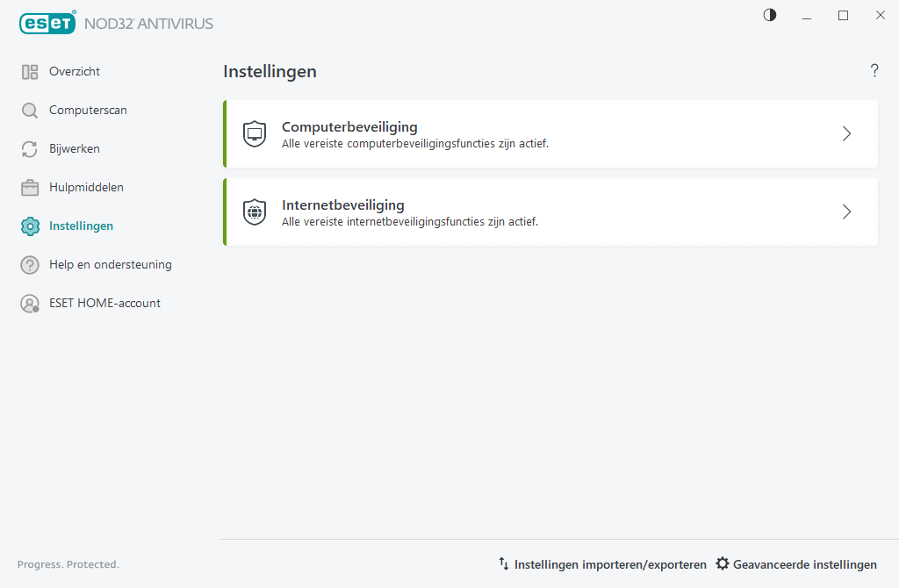This screenshot has height=588, width=899.
Task: Click the Computerscan magnifier icon
Action: pyautogui.click(x=30, y=111)
